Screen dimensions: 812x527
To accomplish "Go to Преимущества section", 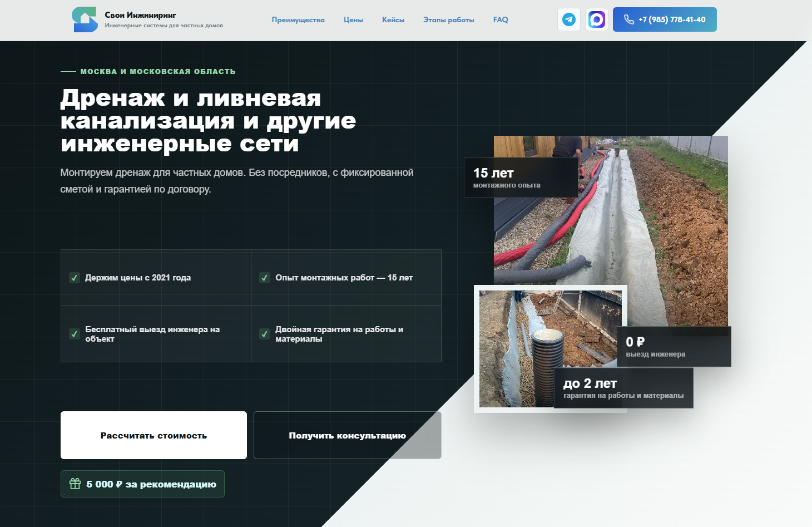I will pyautogui.click(x=298, y=19).
